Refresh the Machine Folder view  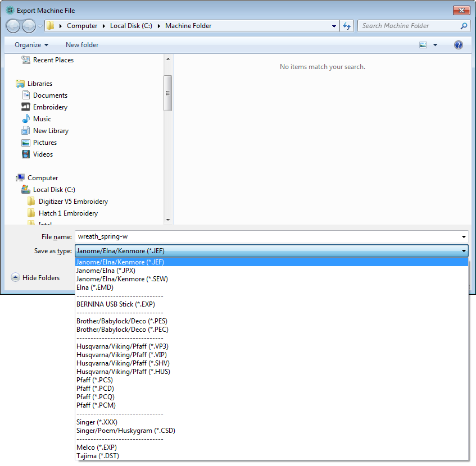(x=347, y=26)
